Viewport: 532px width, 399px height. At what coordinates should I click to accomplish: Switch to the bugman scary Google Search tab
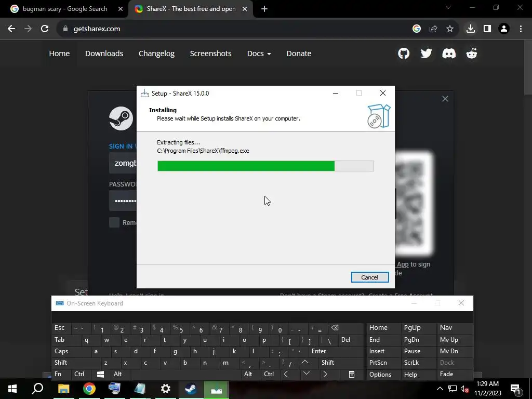pyautogui.click(x=64, y=9)
